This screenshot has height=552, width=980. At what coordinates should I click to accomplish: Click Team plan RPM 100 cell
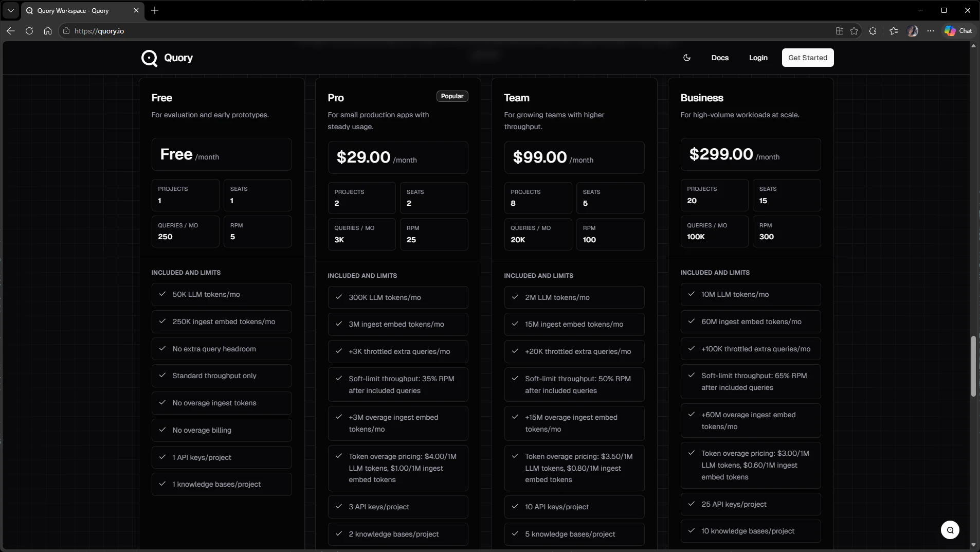(x=610, y=234)
